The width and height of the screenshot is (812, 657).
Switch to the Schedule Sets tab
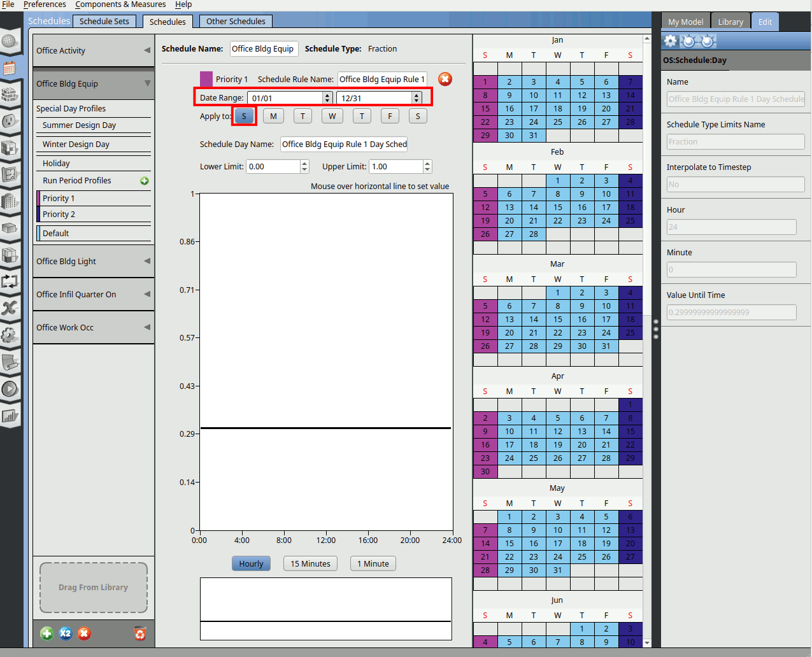[104, 21]
